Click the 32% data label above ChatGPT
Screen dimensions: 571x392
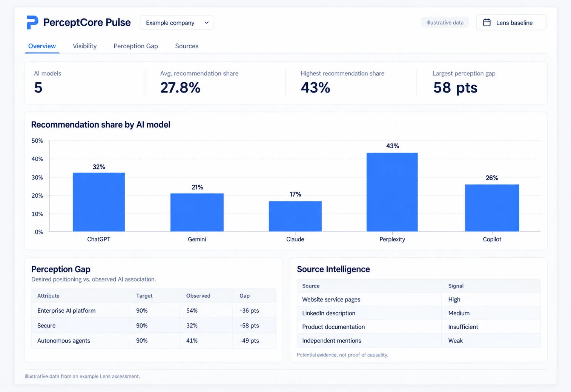coord(99,167)
